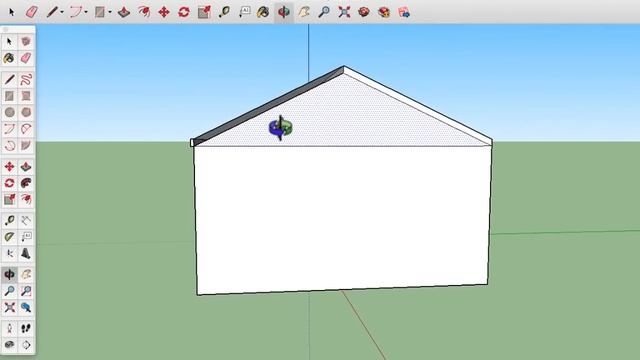640x360 pixels.
Task: Activate the 2 Point Arc tool
Action: coord(26,129)
